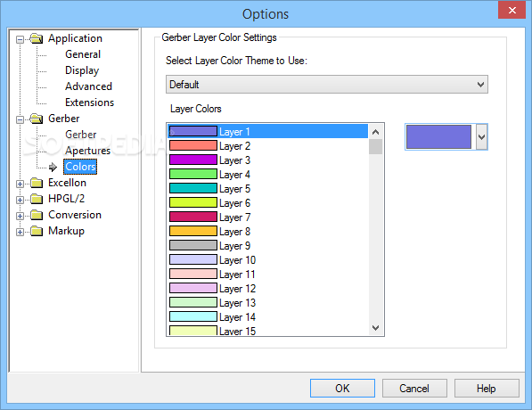Click the Layer 9 gray color swatch
The image size is (532, 410).
[x=193, y=245]
